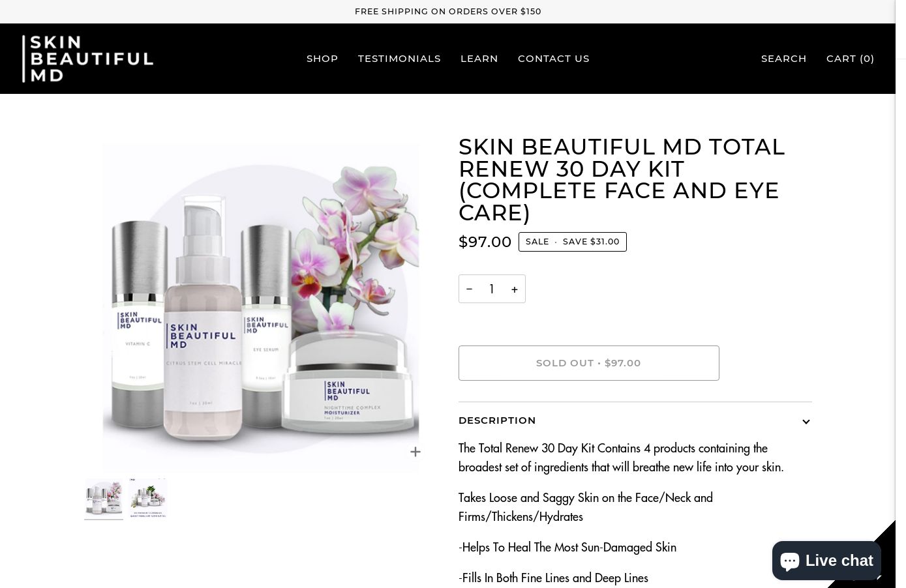Open the Shopify Live chat widget
Image resolution: width=906 pixels, height=588 pixels.
tap(826, 560)
